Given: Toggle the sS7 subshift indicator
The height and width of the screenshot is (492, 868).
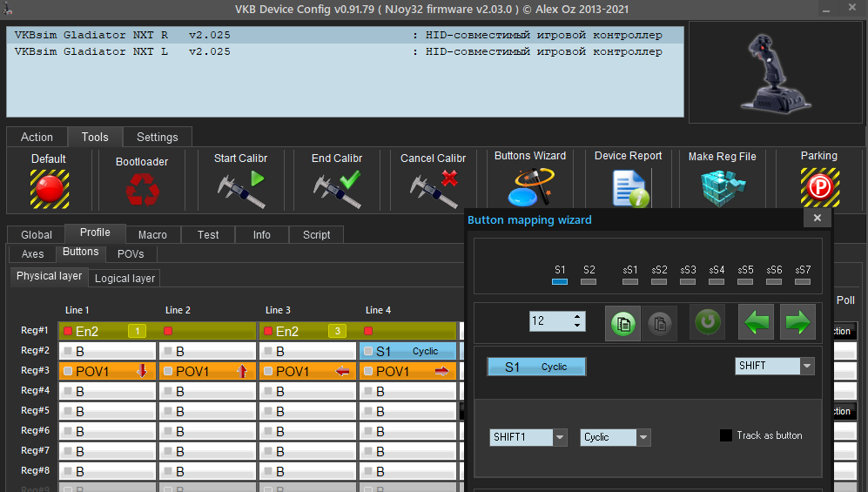Looking at the screenshot, I should tap(803, 281).
